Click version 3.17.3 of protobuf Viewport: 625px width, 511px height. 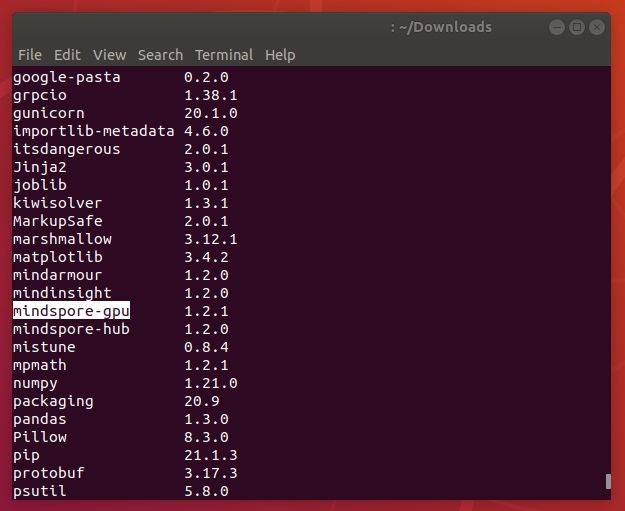point(211,473)
